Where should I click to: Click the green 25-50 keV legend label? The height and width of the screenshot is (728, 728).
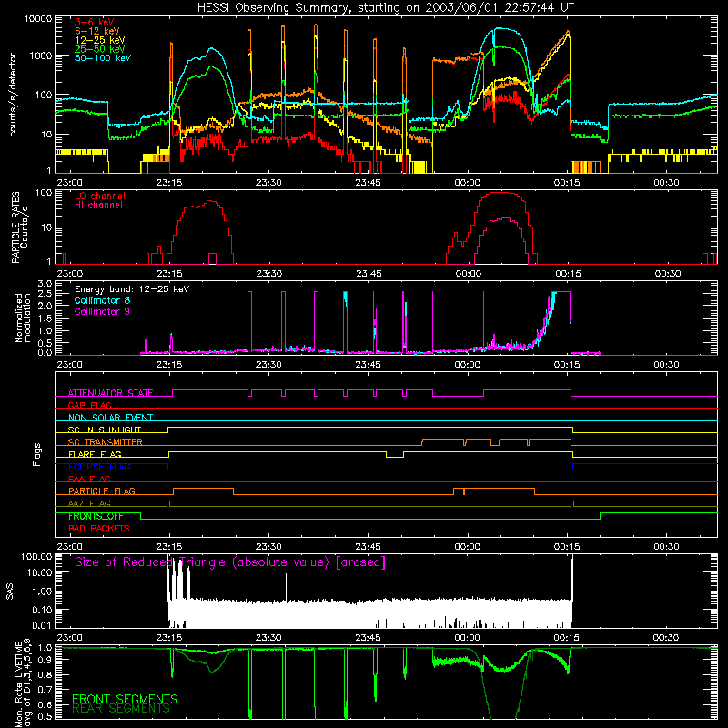[x=100, y=49]
